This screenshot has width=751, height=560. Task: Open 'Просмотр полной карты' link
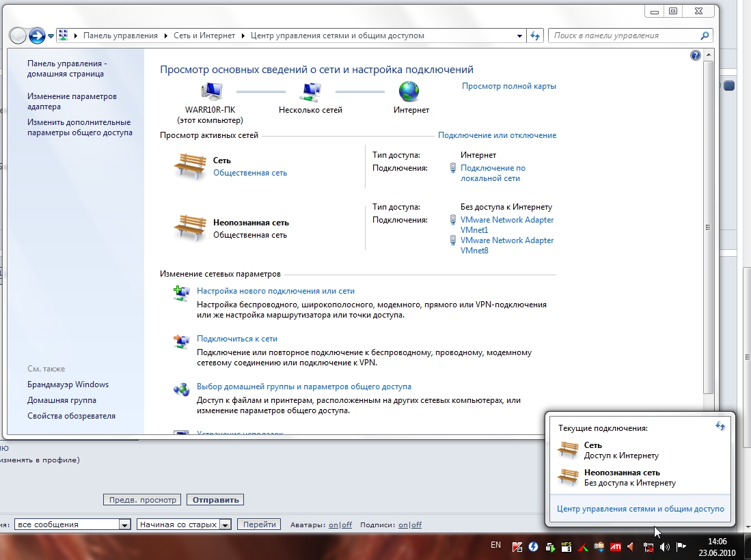point(508,86)
